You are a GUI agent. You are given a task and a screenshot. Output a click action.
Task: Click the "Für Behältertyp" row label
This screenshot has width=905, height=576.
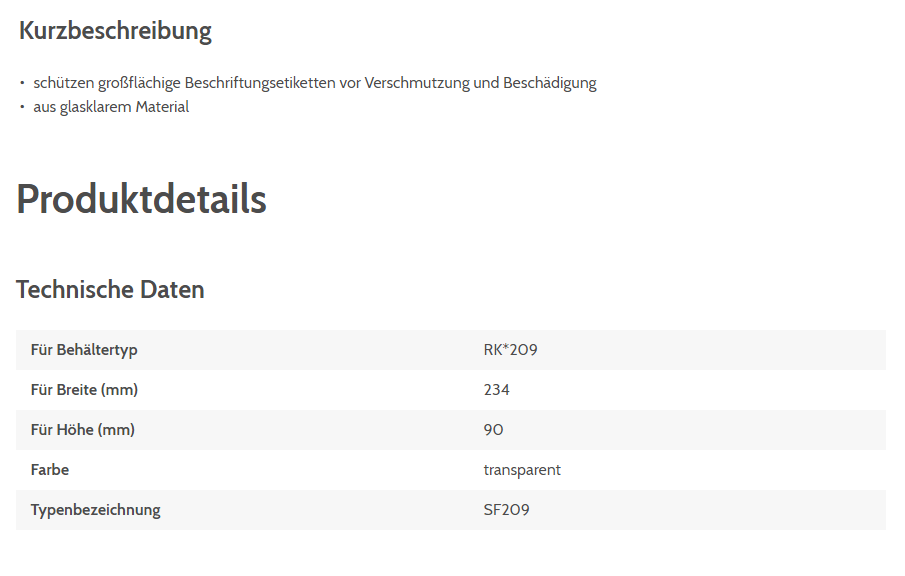coord(84,350)
